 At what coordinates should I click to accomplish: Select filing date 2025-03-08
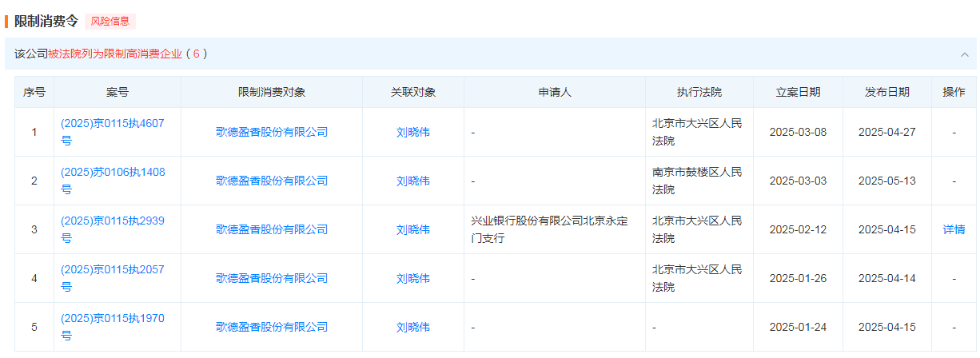(x=798, y=132)
